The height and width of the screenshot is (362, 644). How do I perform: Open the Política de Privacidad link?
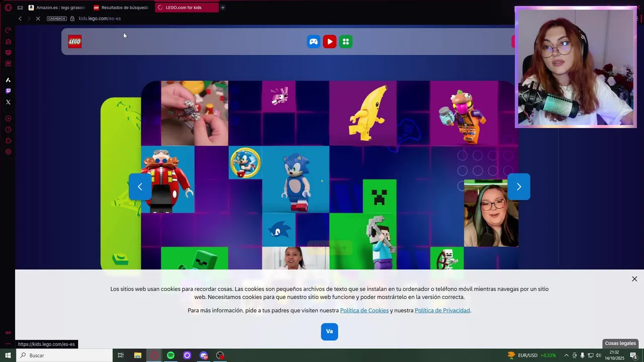click(x=442, y=311)
